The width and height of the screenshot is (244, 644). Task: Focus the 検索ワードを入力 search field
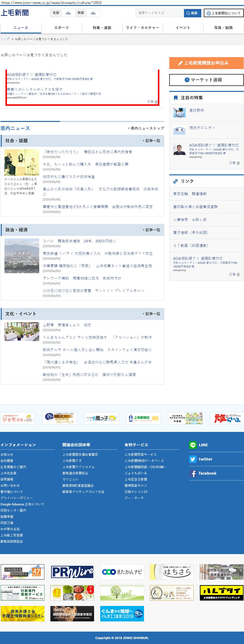pos(159,13)
